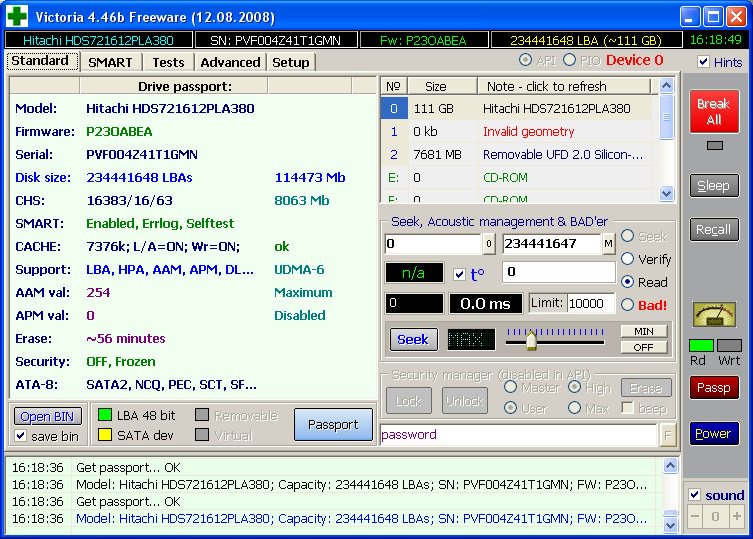Uncheck the save bin checkbox

click(21, 436)
